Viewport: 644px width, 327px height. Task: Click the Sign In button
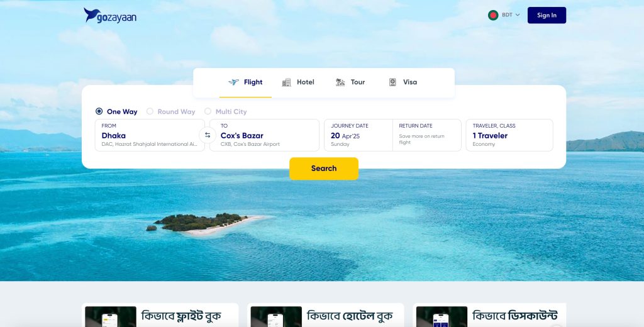tap(547, 15)
